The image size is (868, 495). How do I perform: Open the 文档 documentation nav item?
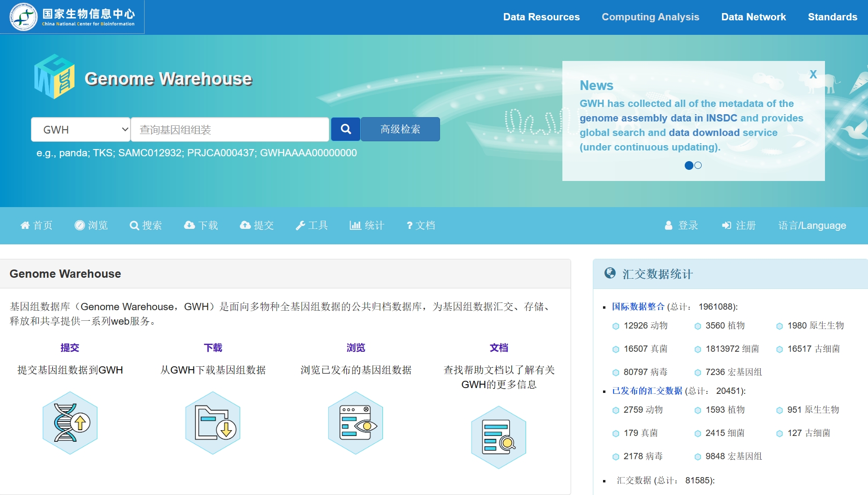point(421,225)
